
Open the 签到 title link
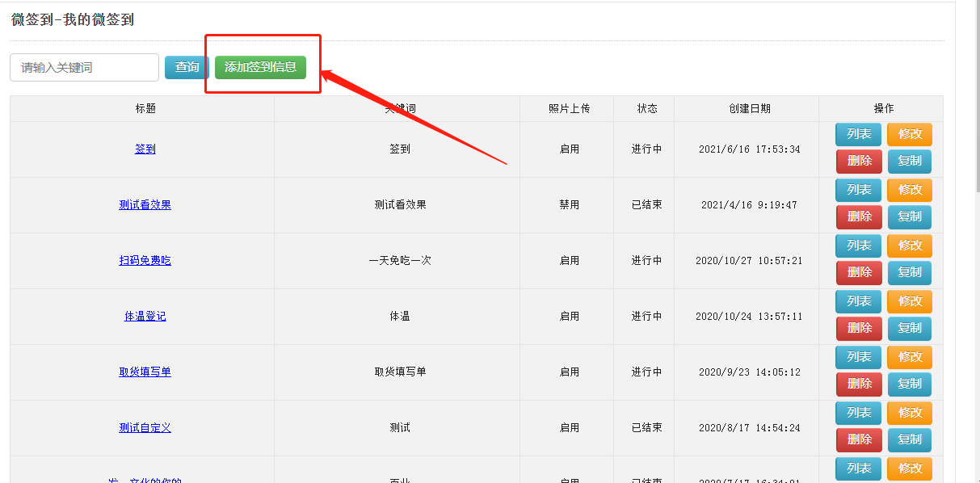[x=145, y=149]
